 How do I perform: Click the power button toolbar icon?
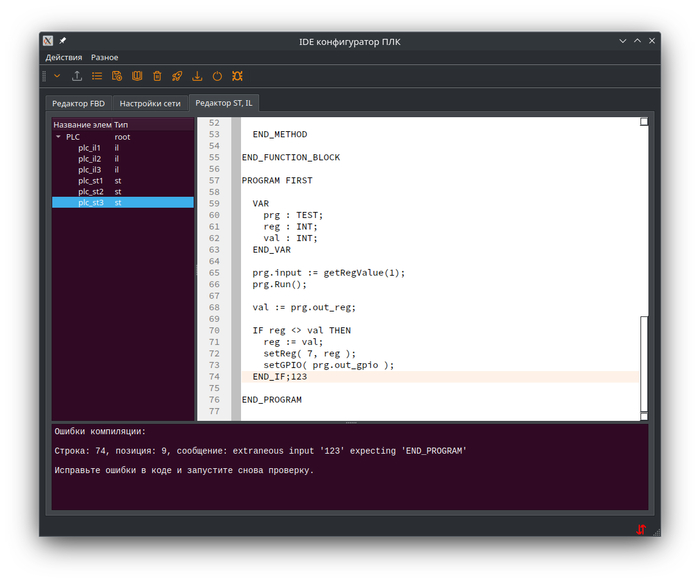coord(217,76)
